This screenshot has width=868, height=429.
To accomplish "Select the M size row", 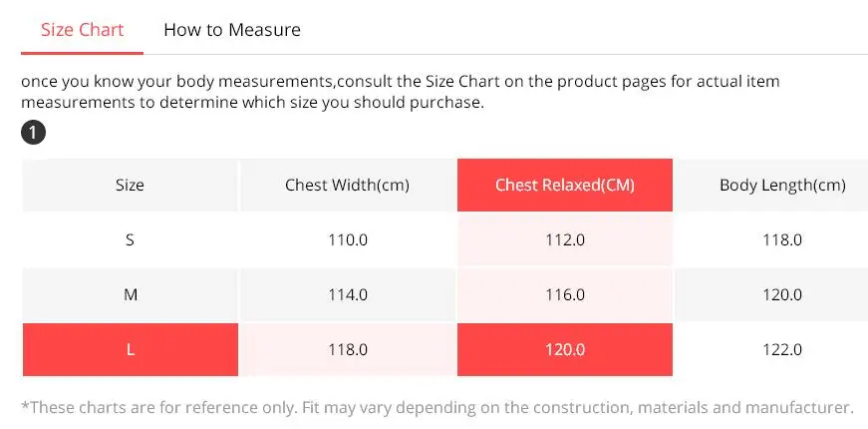I will coord(130,294).
